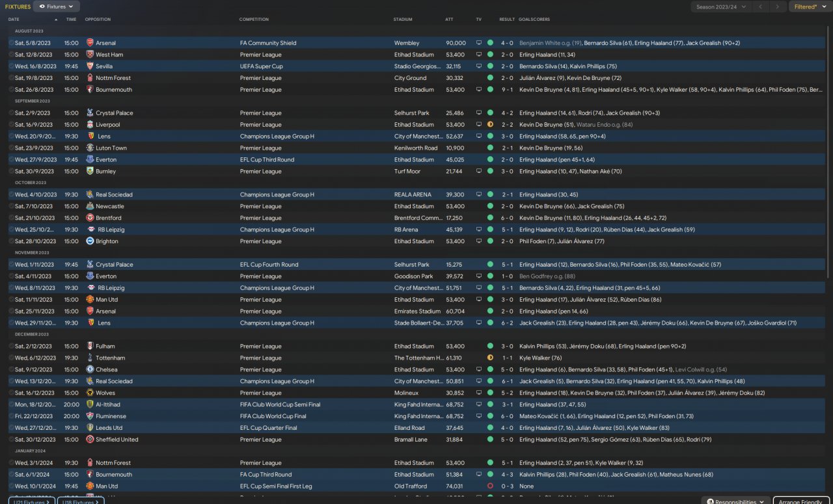Click the Sheffield United club badge
The width and height of the screenshot is (833, 504).
coord(90,440)
